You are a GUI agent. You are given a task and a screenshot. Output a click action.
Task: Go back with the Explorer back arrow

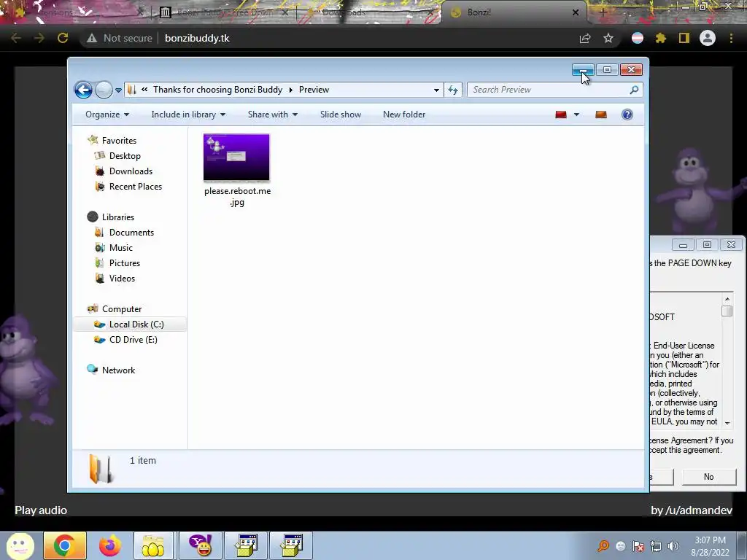[x=83, y=90]
